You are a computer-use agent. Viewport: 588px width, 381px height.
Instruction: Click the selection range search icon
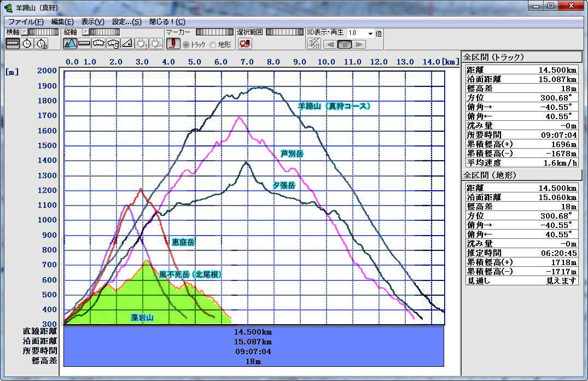click(244, 44)
